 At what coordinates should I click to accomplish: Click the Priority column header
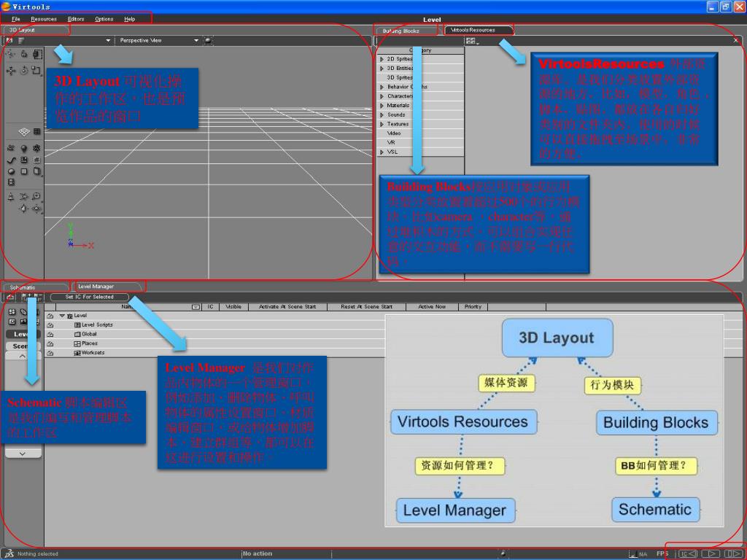pos(473,307)
